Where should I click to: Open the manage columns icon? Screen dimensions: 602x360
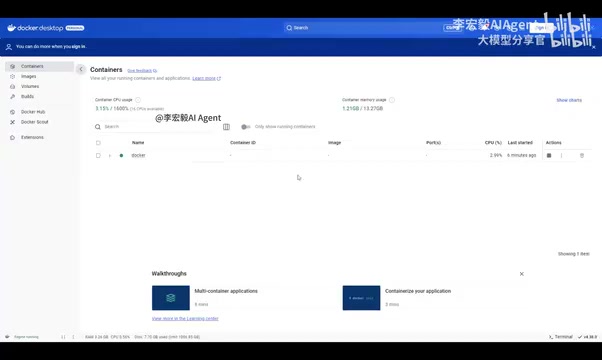(226, 127)
